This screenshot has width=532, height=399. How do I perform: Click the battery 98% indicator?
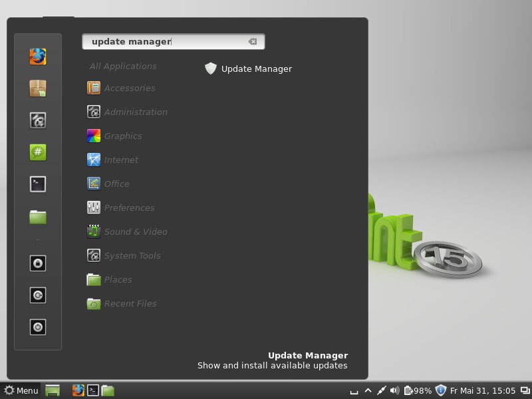(x=418, y=391)
